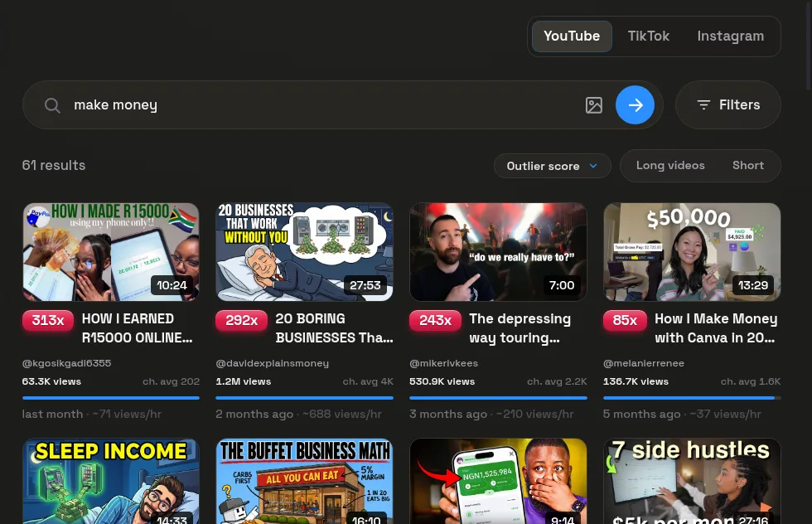Click the 27:53 duration label
The height and width of the screenshot is (524, 812).
coord(365,285)
